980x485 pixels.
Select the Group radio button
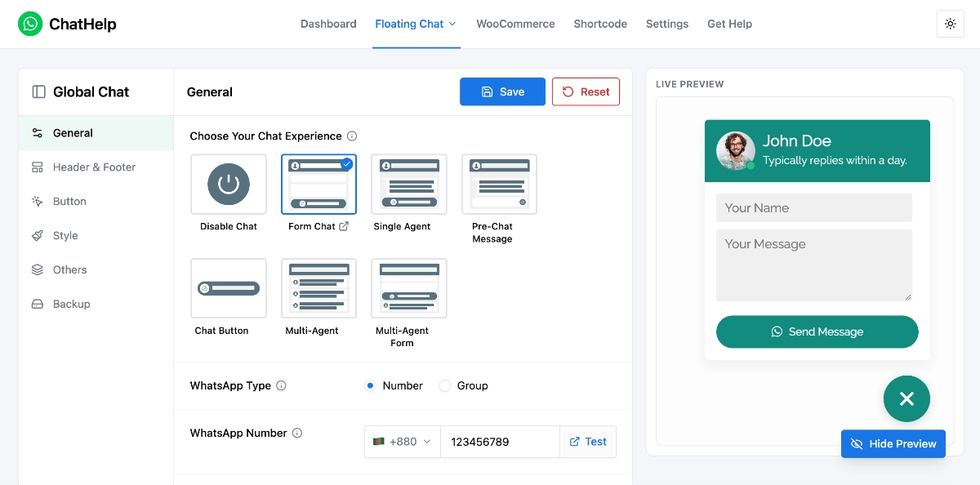coord(445,385)
